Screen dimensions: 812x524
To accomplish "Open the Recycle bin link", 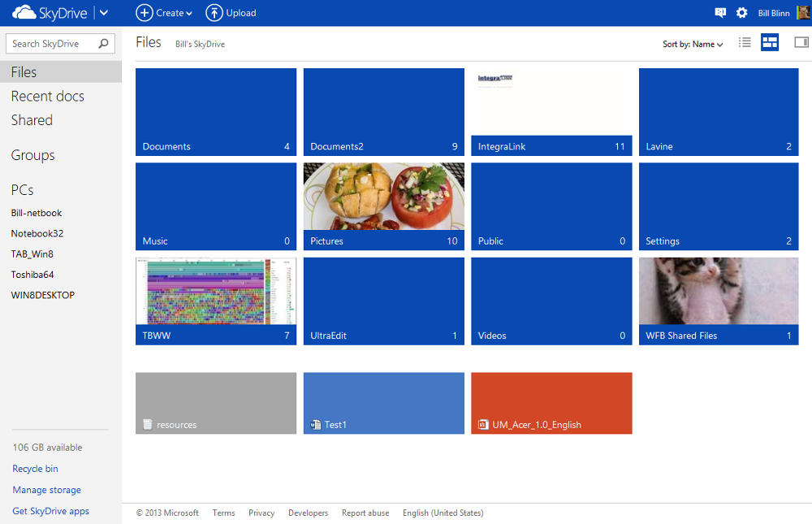I will click(x=35, y=469).
